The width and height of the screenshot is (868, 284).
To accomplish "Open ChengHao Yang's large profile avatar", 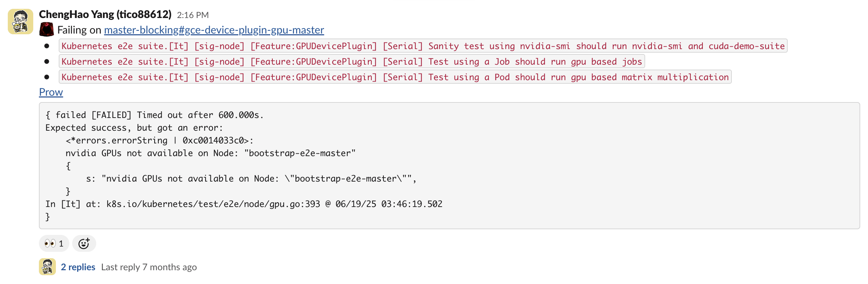I will coord(21,22).
